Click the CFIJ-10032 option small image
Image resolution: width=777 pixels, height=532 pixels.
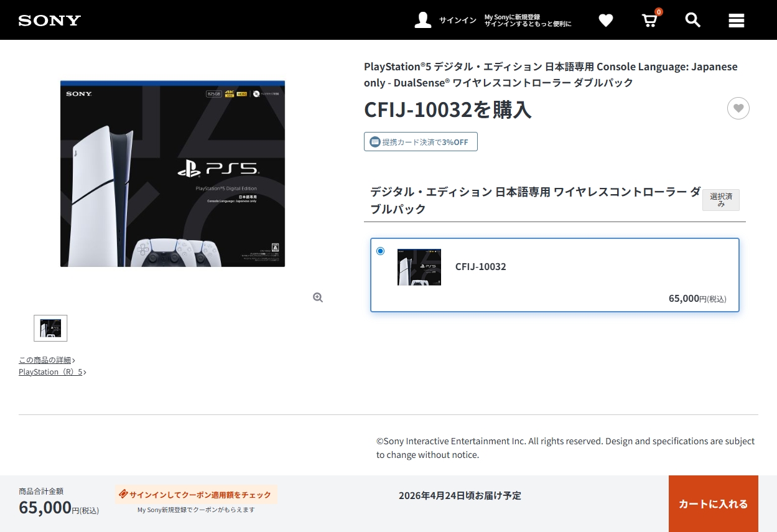(x=419, y=267)
